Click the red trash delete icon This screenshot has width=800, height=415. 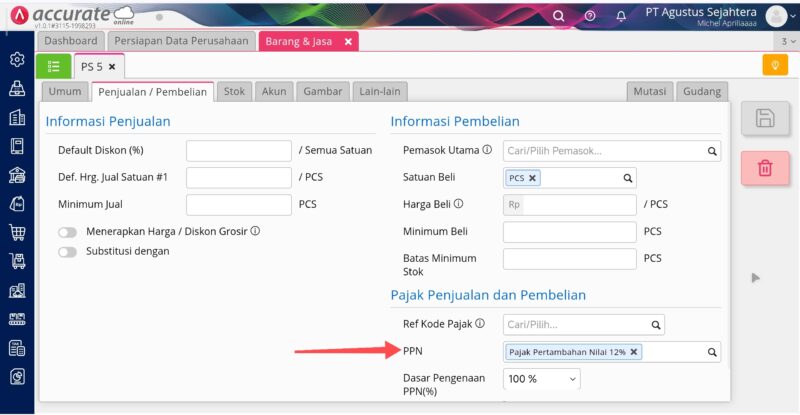(x=765, y=168)
